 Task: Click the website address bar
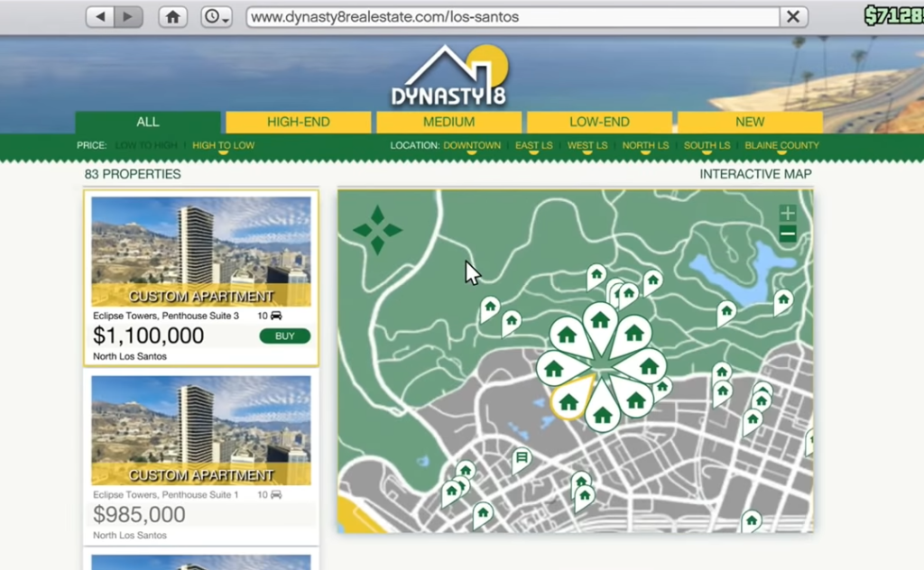513,16
